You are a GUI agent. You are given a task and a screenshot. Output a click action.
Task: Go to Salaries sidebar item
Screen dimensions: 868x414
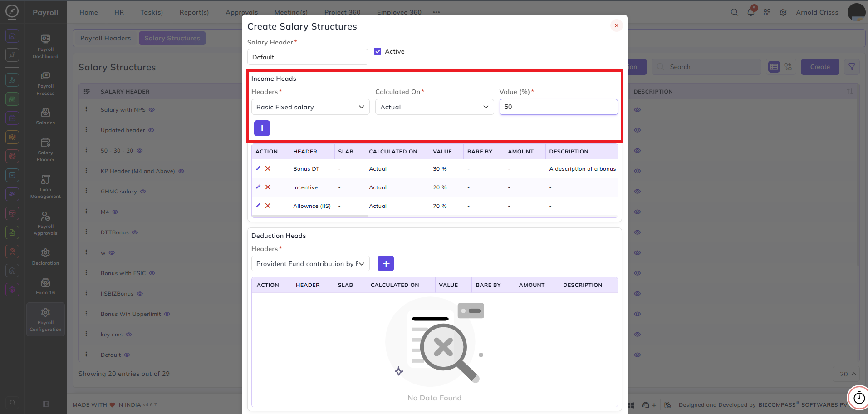[45, 116]
